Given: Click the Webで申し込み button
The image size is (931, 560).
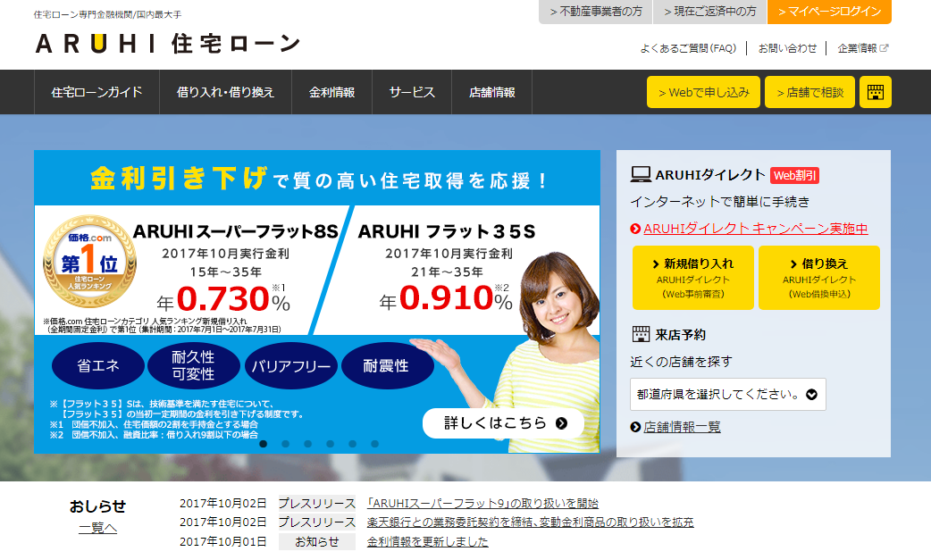Looking at the screenshot, I should (703, 92).
